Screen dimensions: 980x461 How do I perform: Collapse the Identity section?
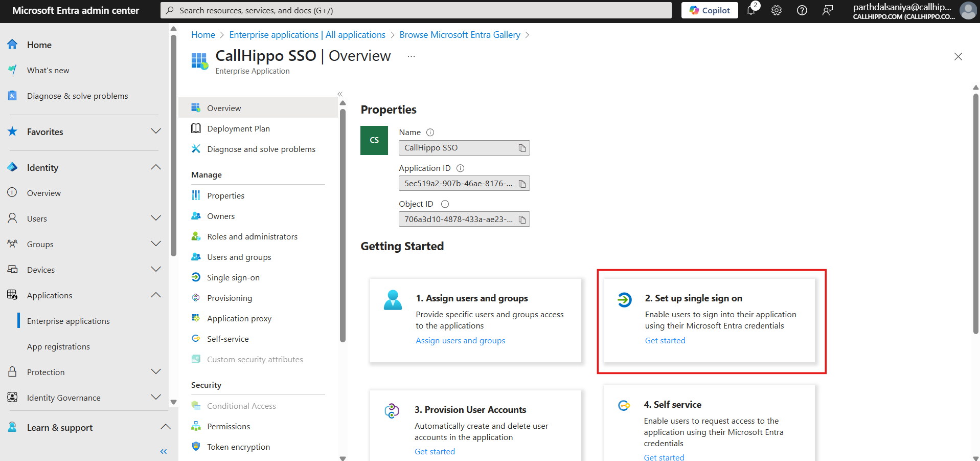[x=156, y=167]
